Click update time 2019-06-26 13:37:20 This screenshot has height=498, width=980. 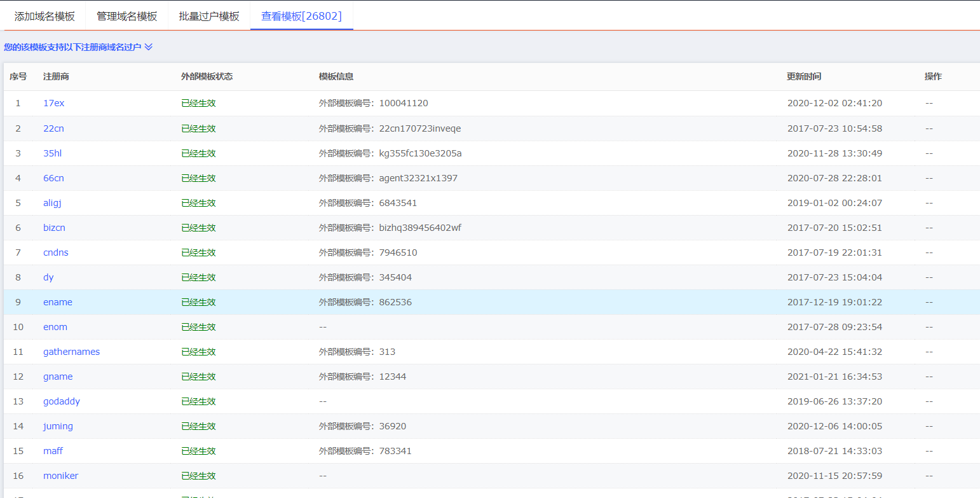(834, 401)
